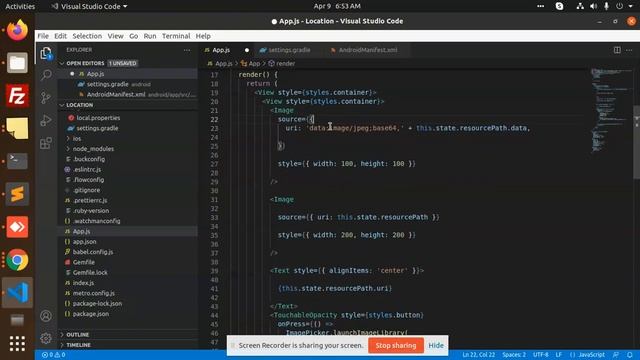The image size is (640, 360).
Task: Click the feedback icon in status bar
Action: click(x=616, y=355)
